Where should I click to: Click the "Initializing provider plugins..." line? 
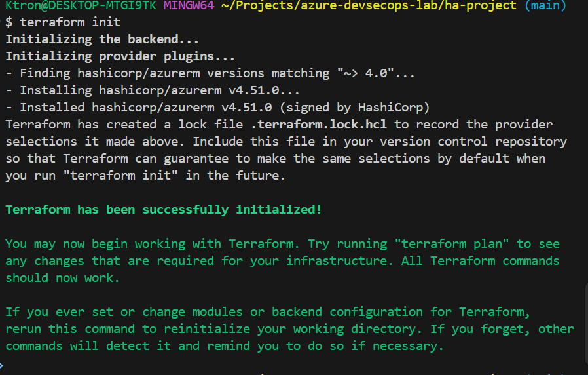click(x=120, y=56)
